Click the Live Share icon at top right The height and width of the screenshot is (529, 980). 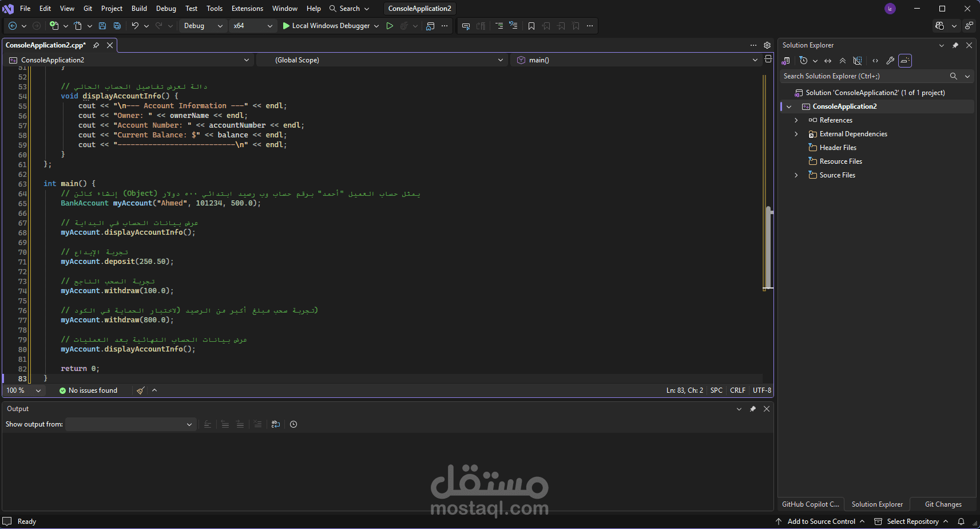tap(969, 26)
